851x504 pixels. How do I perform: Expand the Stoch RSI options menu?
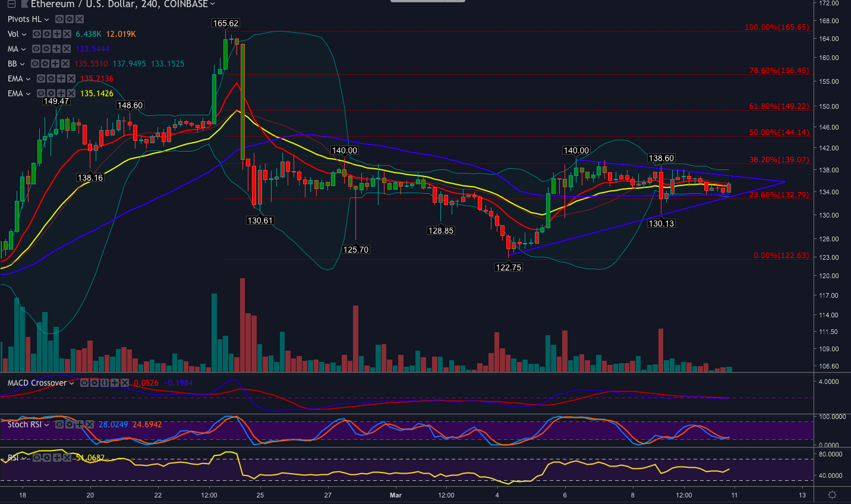46,424
